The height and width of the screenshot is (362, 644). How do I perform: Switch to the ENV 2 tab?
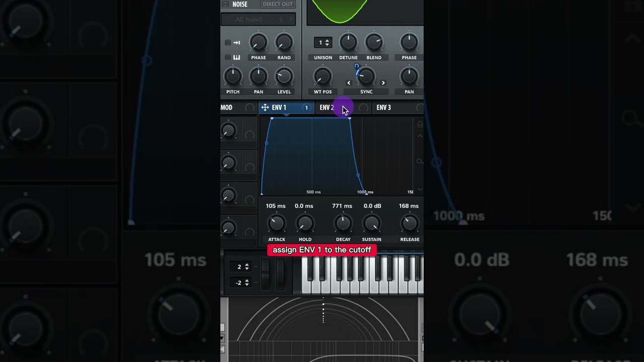343,108
